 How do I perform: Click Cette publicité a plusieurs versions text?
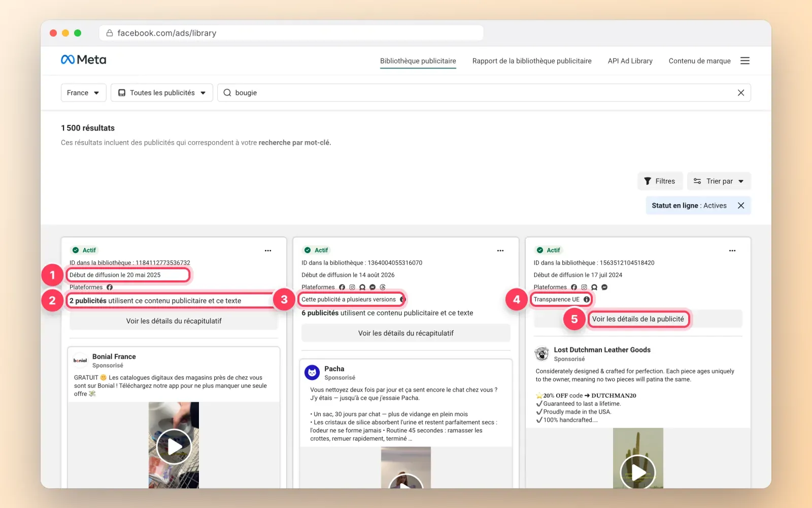click(x=348, y=299)
